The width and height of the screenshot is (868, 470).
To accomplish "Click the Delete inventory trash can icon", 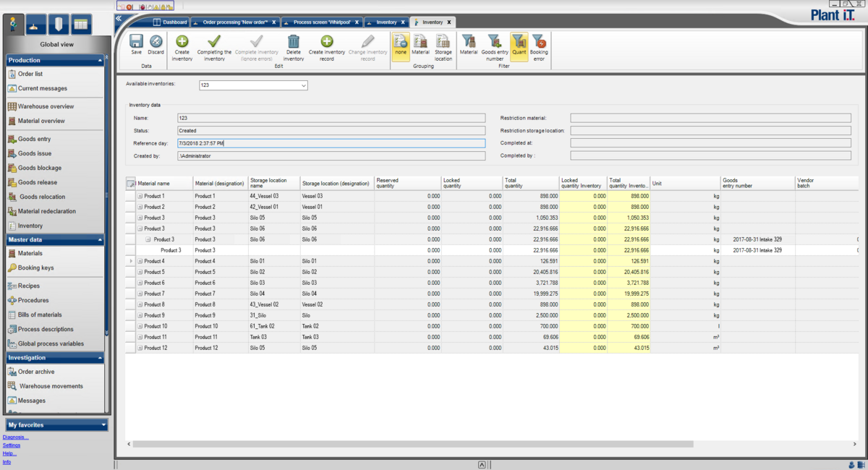I will click(294, 42).
